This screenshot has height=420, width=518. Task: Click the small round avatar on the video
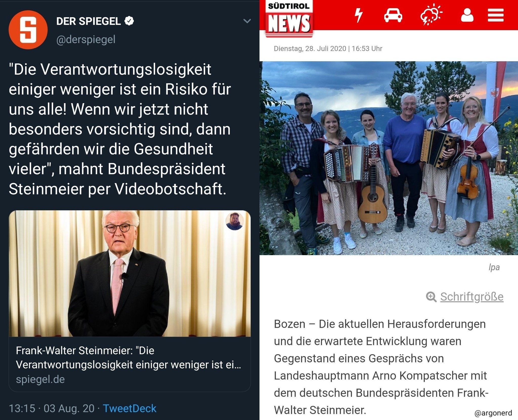[x=234, y=221]
